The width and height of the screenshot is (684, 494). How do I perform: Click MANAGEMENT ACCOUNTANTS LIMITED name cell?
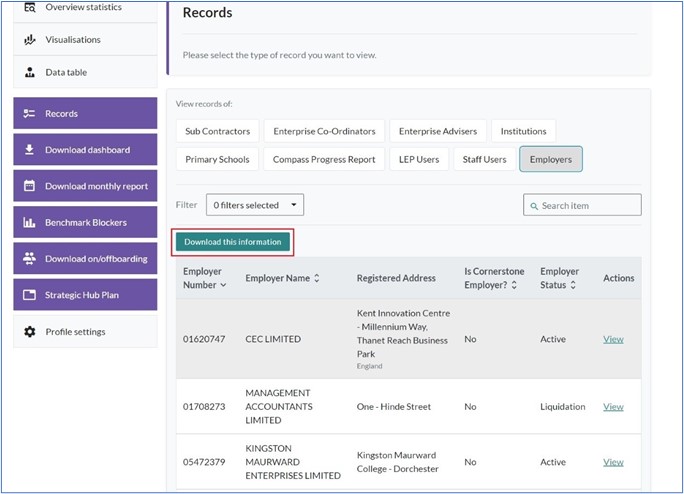point(279,407)
